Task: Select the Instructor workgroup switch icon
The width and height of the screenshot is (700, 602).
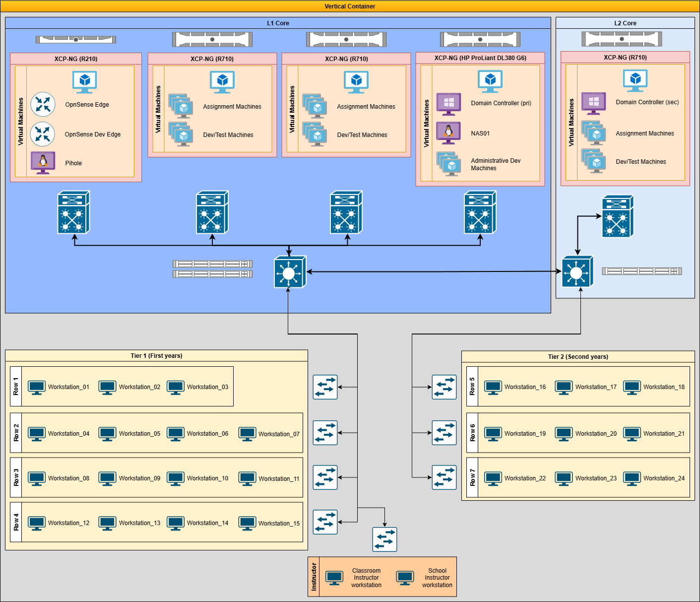Action: click(x=384, y=539)
